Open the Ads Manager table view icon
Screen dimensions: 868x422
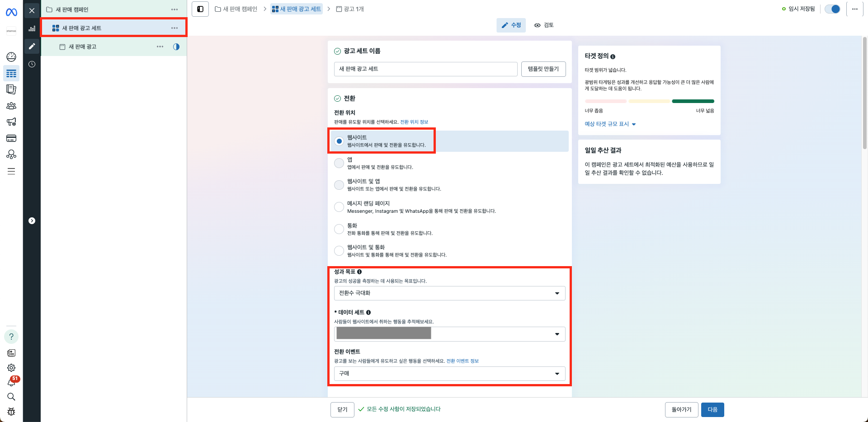click(x=11, y=74)
